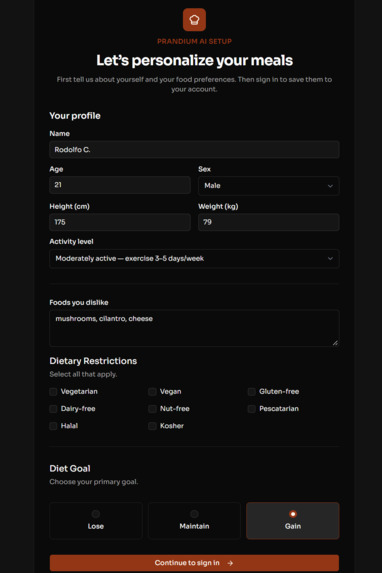The image size is (382, 573).
Task: Click the Height (cm) input field
Action: (x=120, y=222)
